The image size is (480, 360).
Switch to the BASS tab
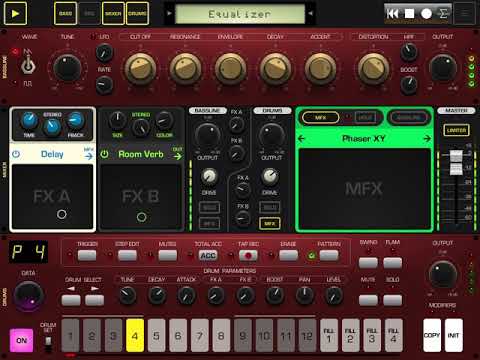click(65, 13)
